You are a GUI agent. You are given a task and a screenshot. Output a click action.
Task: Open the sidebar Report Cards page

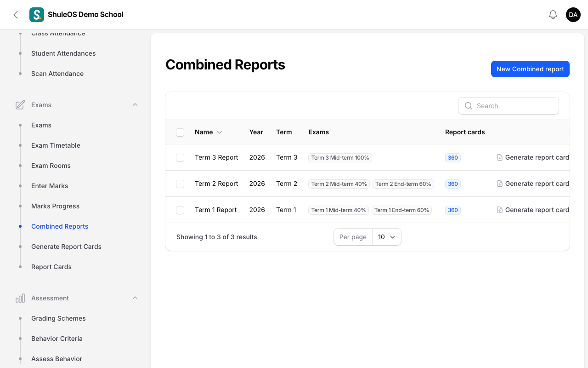click(51, 267)
